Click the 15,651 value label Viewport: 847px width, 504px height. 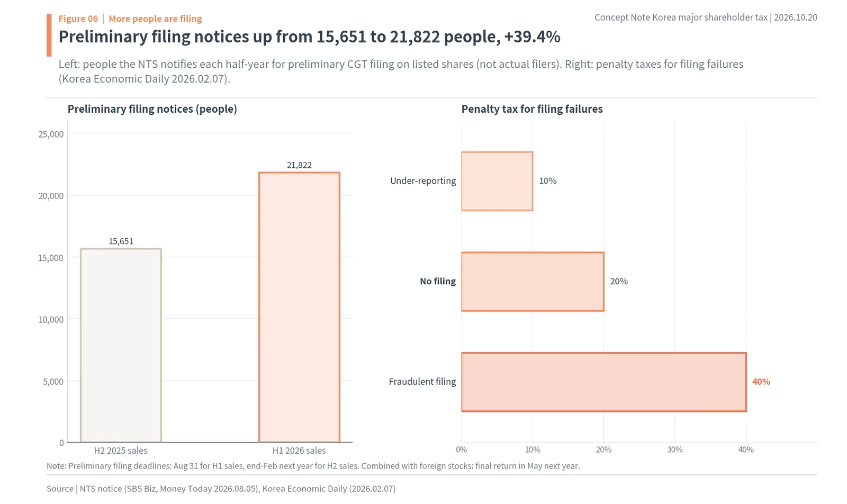(x=121, y=241)
